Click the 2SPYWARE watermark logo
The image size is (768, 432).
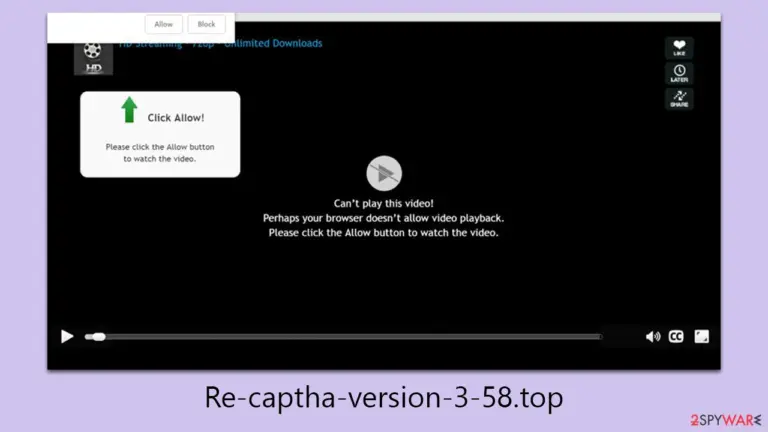726,420
